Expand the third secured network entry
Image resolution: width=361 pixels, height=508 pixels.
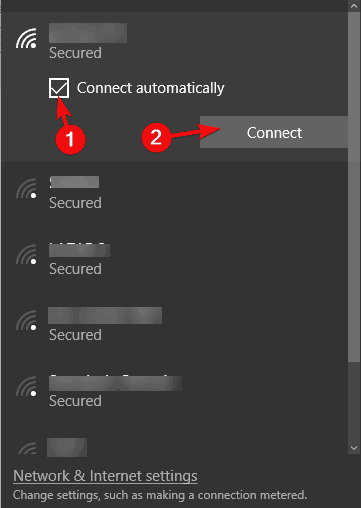[x=175, y=260]
